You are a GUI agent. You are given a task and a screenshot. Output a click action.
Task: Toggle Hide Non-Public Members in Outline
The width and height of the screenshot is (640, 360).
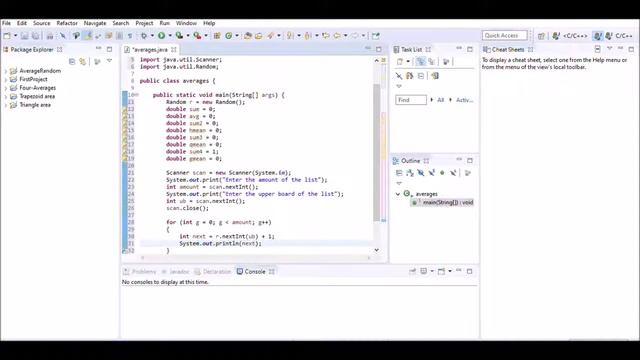pyautogui.click(x=442, y=173)
